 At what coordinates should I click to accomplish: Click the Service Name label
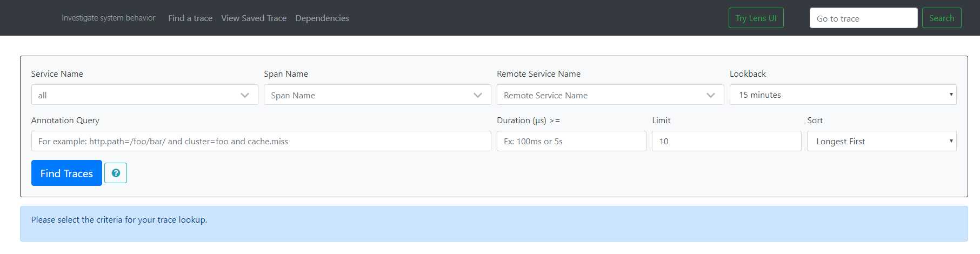tap(57, 73)
